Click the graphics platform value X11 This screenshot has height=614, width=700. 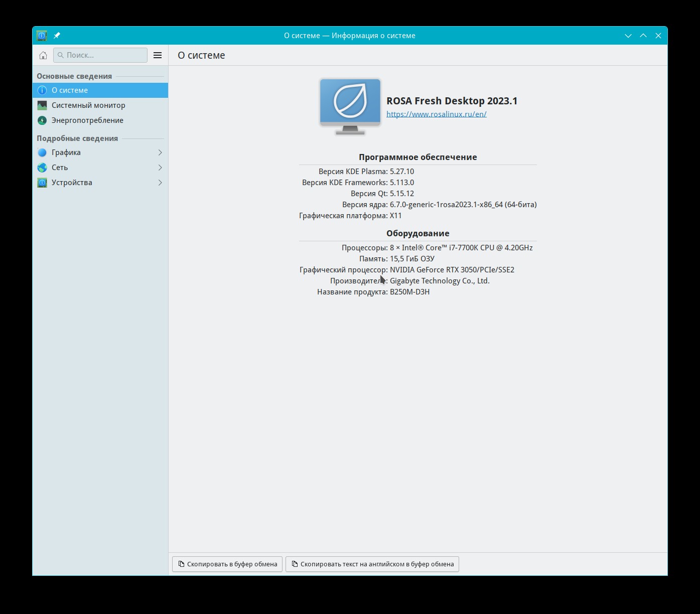[396, 216]
